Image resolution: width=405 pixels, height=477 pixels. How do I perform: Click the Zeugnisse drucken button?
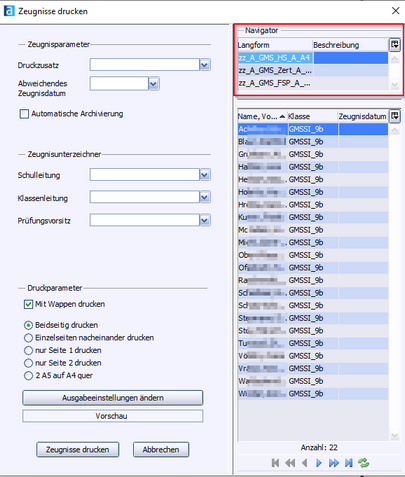(78, 450)
